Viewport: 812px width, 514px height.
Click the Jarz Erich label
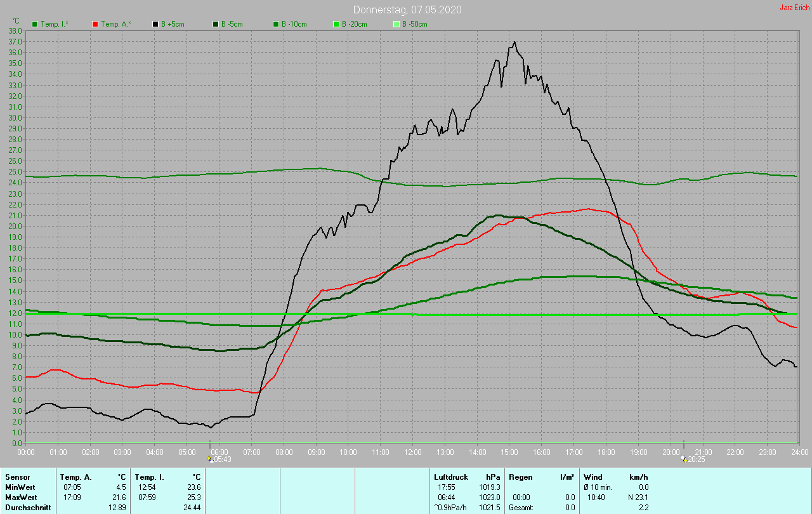click(x=794, y=8)
